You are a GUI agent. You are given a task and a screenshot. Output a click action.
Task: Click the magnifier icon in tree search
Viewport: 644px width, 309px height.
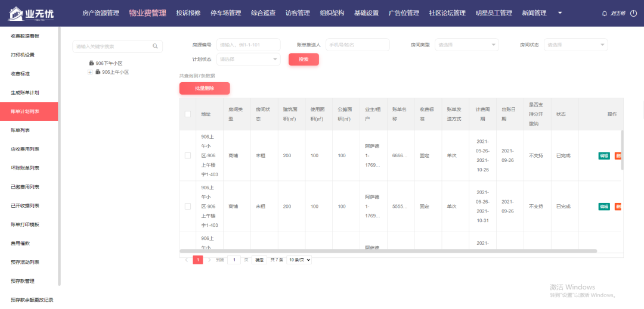(x=155, y=46)
